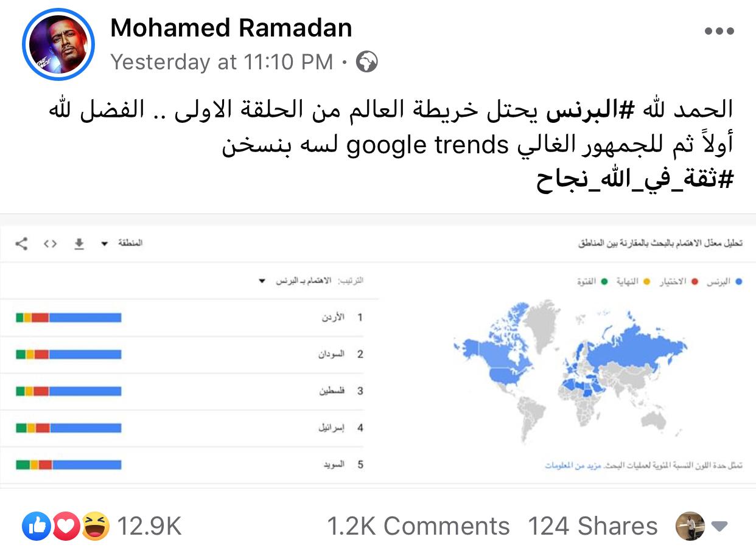Click the blue Like reaction icon

(37, 526)
